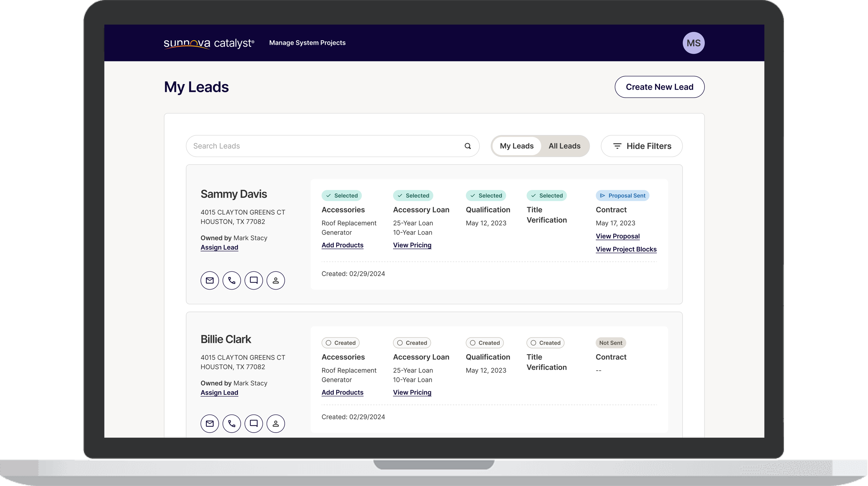Click the person profile icon for Sammy Davis

coord(276,280)
